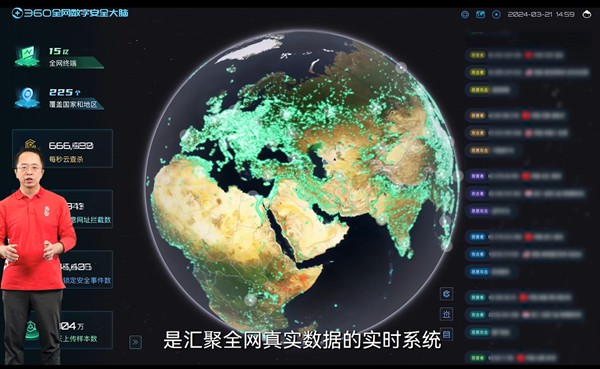Select the 全网终端 label
This screenshot has height=369, width=600.
pyautogui.click(x=62, y=63)
